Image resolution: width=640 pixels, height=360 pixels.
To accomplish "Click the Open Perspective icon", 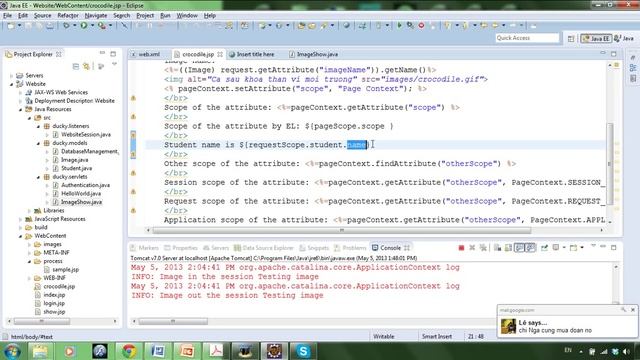I will coord(571,38).
